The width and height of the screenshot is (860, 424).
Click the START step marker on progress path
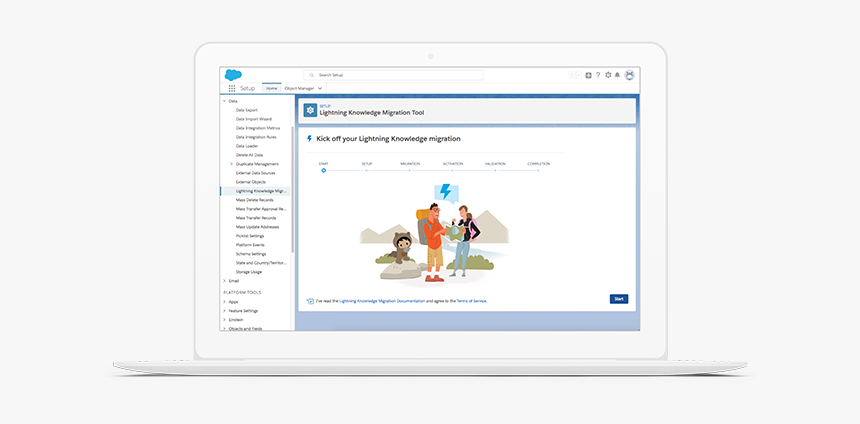(324, 171)
